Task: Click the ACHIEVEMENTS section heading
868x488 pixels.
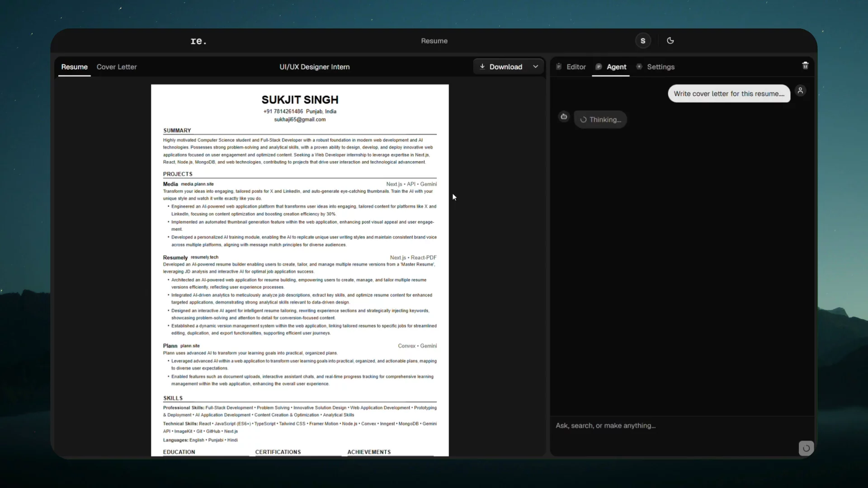Action: [x=369, y=452]
